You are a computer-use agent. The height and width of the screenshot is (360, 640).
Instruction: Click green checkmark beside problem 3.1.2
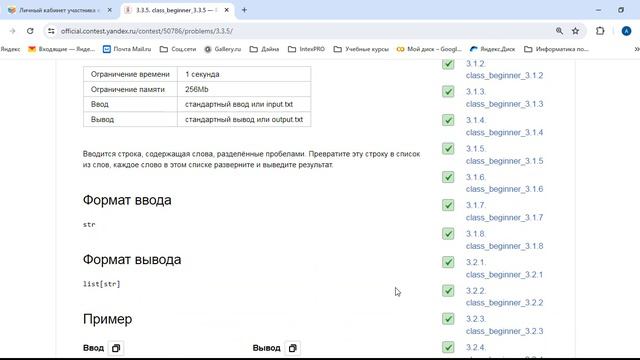(448, 64)
